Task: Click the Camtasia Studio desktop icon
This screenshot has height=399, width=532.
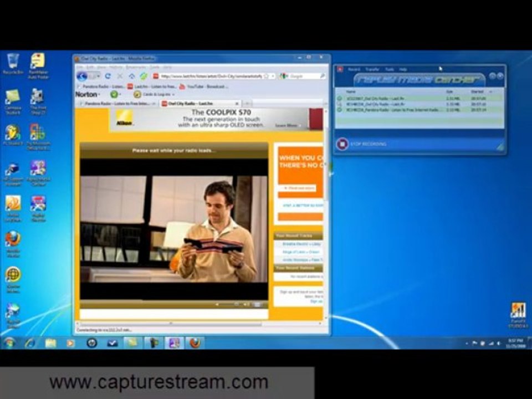Action: click(x=13, y=101)
